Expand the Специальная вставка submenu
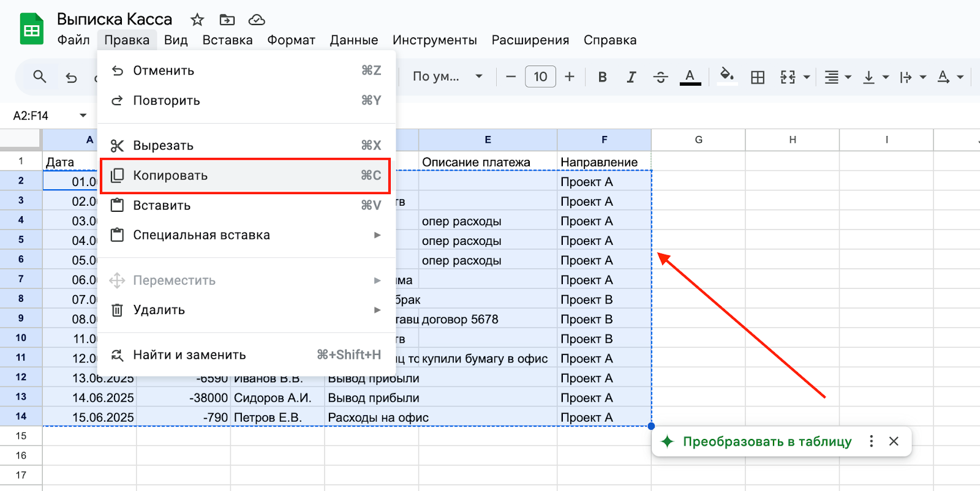 tap(245, 235)
